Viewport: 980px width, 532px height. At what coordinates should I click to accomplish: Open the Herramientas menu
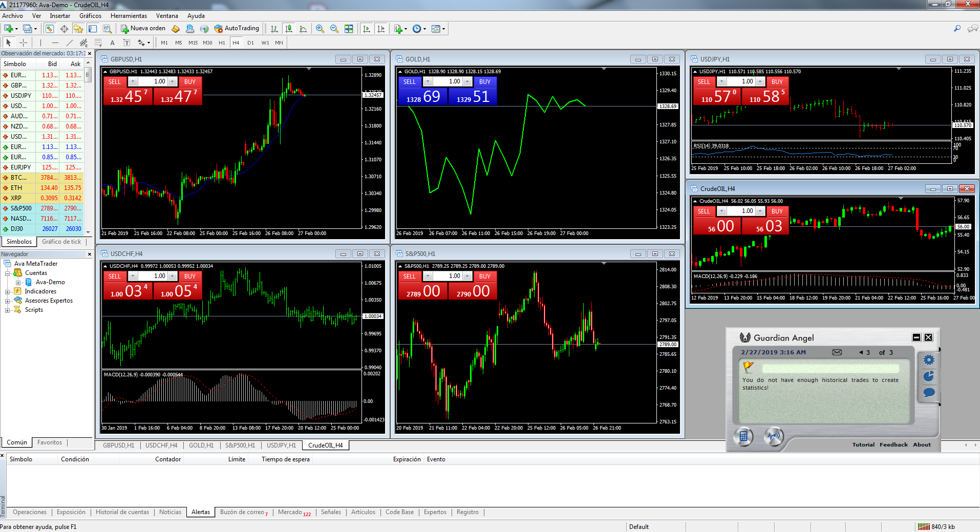pyautogui.click(x=129, y=16)
